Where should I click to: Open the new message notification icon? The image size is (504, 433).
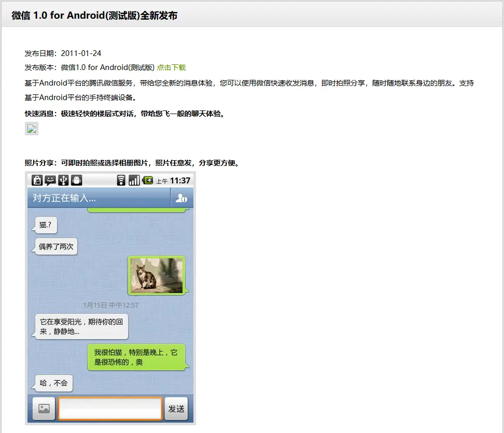50,180
